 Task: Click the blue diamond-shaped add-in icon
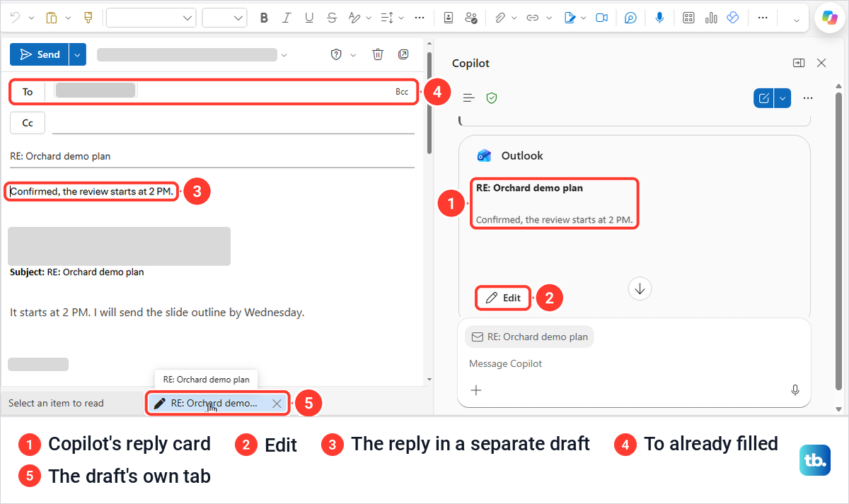click(x=733, y=18)
